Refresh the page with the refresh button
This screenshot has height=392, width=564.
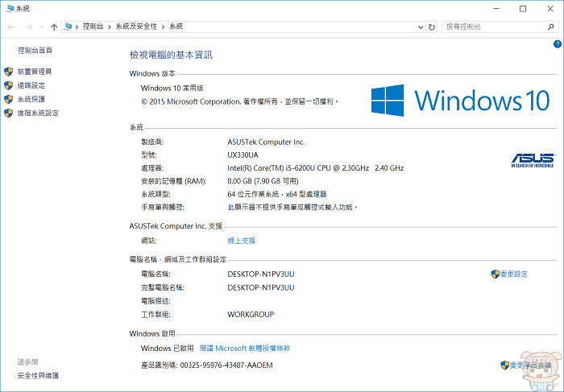point(432,27)
